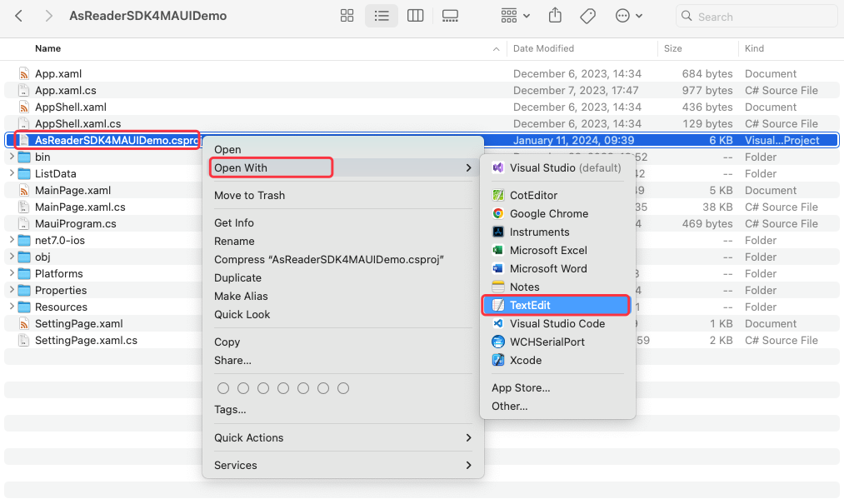The width and height of the screenshot is (844, 504).
Task: Expand the Platforms folder disclosure triangle
Action: pos(10,273)
